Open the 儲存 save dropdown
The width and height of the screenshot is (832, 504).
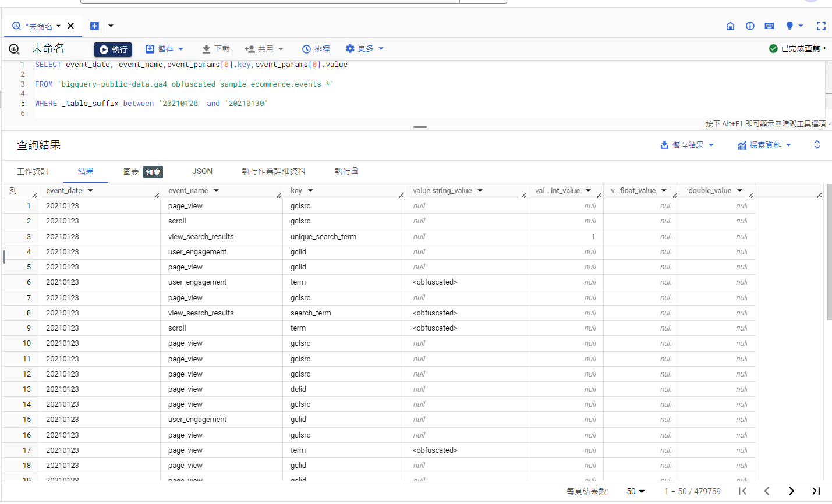pyautogui.click(x=165, y=49)
